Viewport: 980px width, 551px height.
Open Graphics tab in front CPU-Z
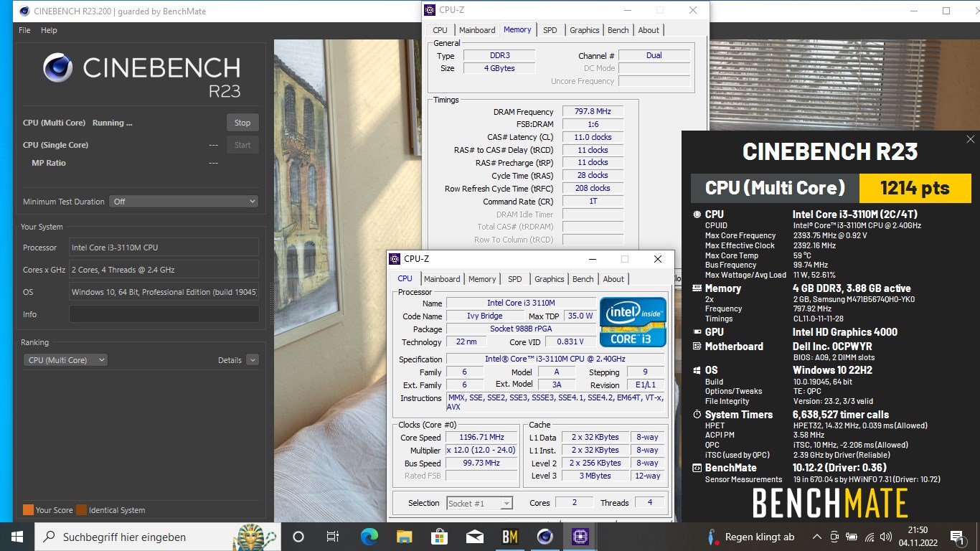550,279
